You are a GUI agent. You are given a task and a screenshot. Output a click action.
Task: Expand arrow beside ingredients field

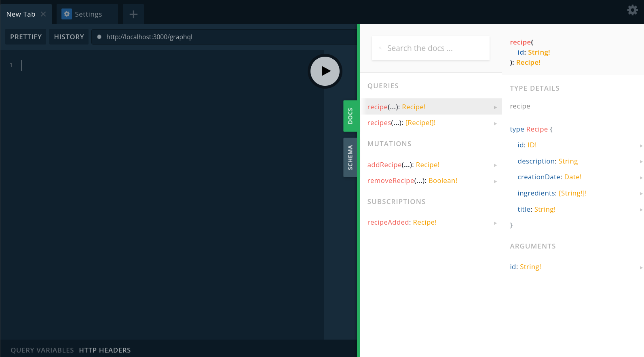[x=641, y=193]
